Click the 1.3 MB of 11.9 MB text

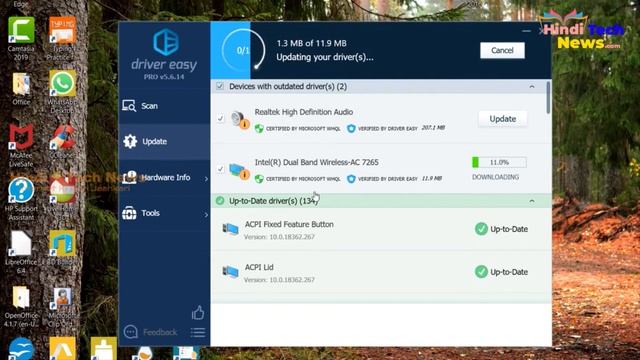[x=311, y=43]
